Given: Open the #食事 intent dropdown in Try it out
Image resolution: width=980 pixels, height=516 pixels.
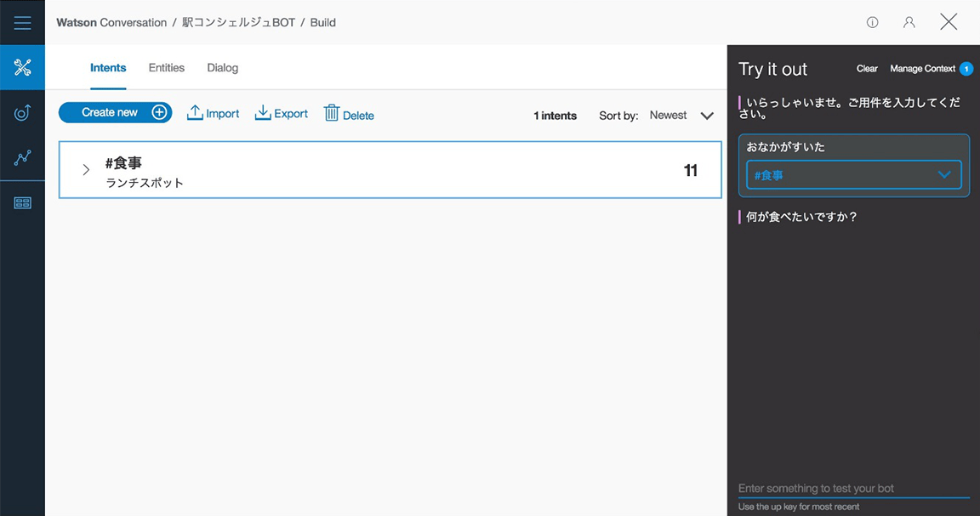Looking at the screenshot, I should (x=854, y=175).
